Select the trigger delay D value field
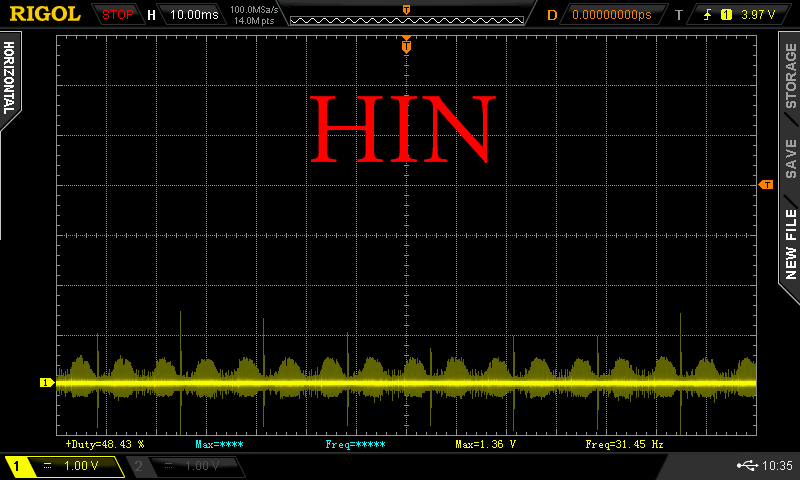This screenshot has height=480, width=800. [x=611, y=15]
